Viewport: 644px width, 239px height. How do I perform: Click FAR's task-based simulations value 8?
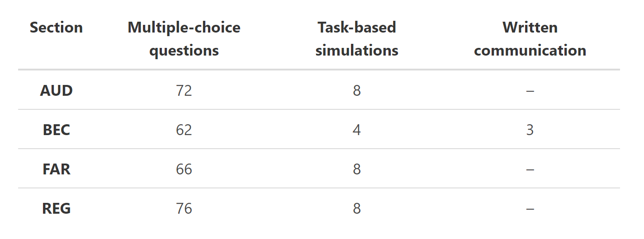coord(357,169)
